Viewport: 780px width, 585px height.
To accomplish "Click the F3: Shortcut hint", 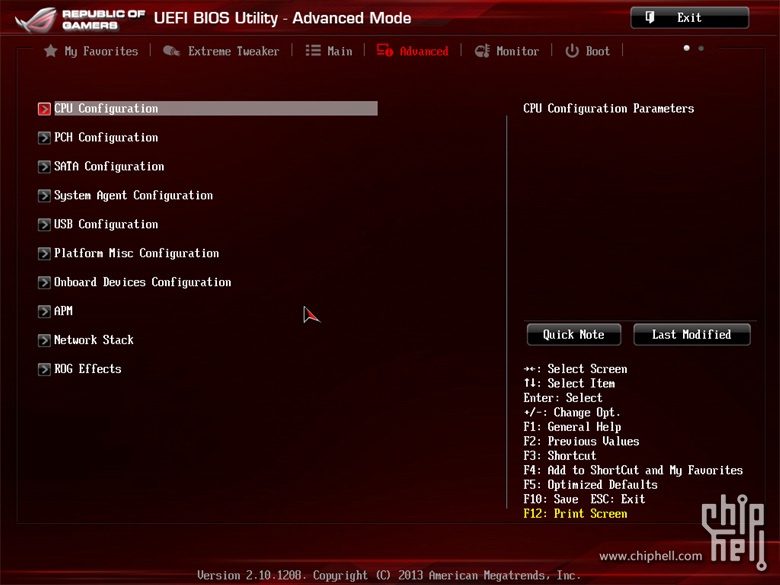I will click(x=560, y=456).
